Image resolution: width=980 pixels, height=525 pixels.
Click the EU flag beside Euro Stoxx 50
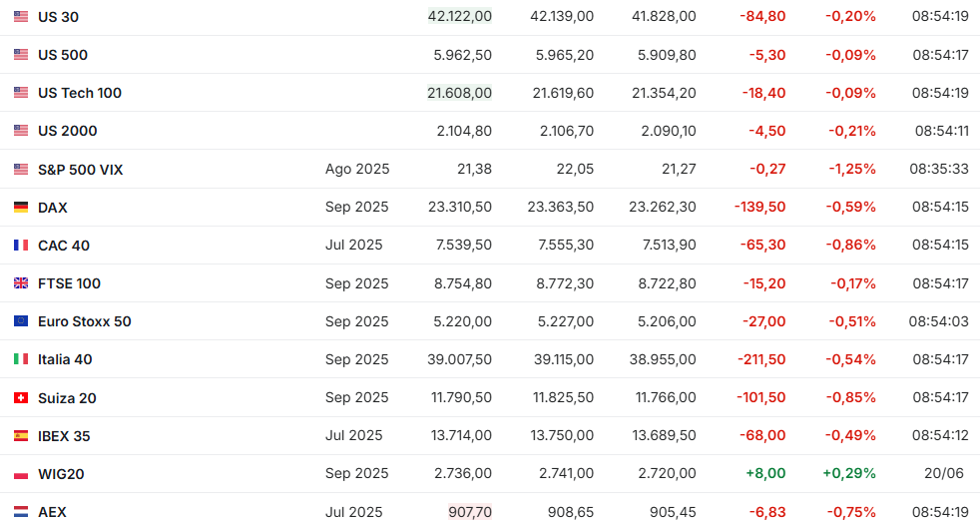coord(21,321)
